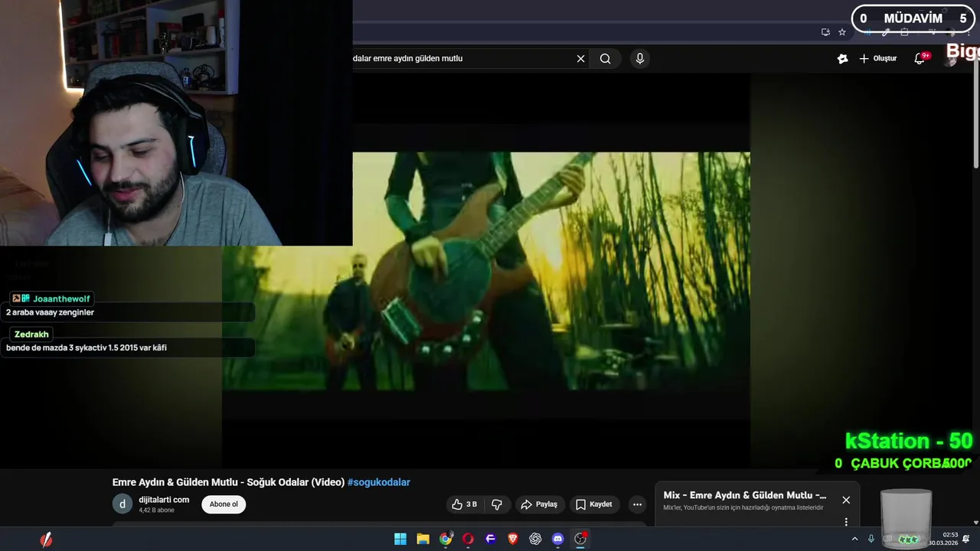This screenshot has height=551, width=980.
Task: Click the Mix - Emre Aydın & Gülden Mutlu title
Action: (745, 495)
